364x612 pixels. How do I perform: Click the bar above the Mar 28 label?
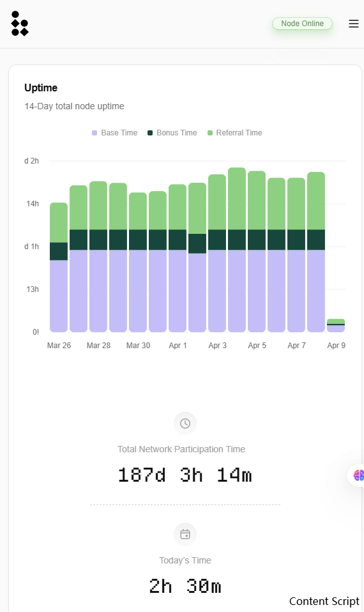98,257
